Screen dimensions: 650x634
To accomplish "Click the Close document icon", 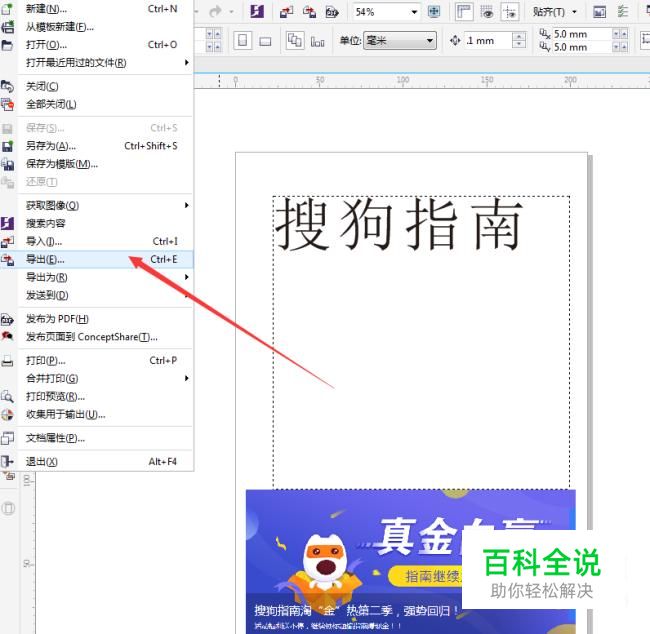I will (x=7, y=86).
